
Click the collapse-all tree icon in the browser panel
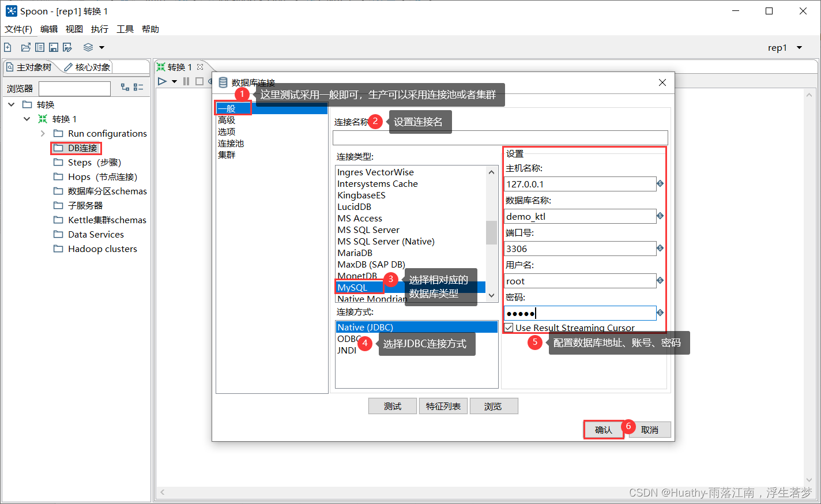click(138, 87)
